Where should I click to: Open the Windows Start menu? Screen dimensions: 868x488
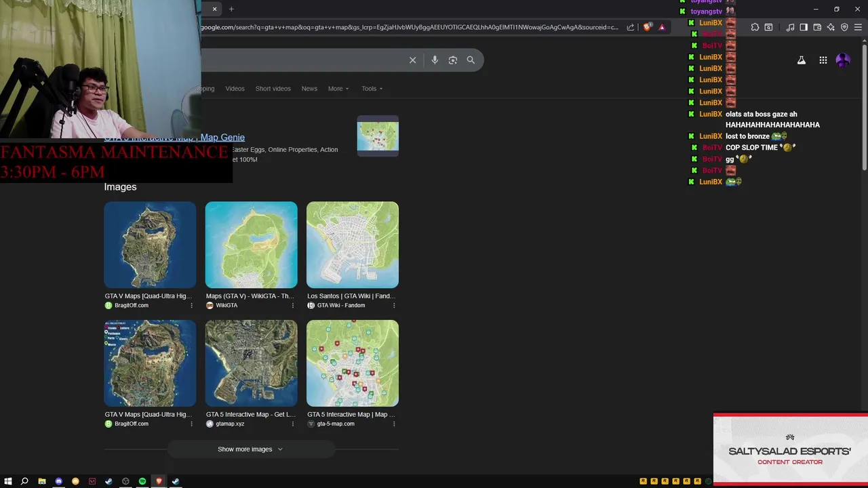[x=8, y=481]
